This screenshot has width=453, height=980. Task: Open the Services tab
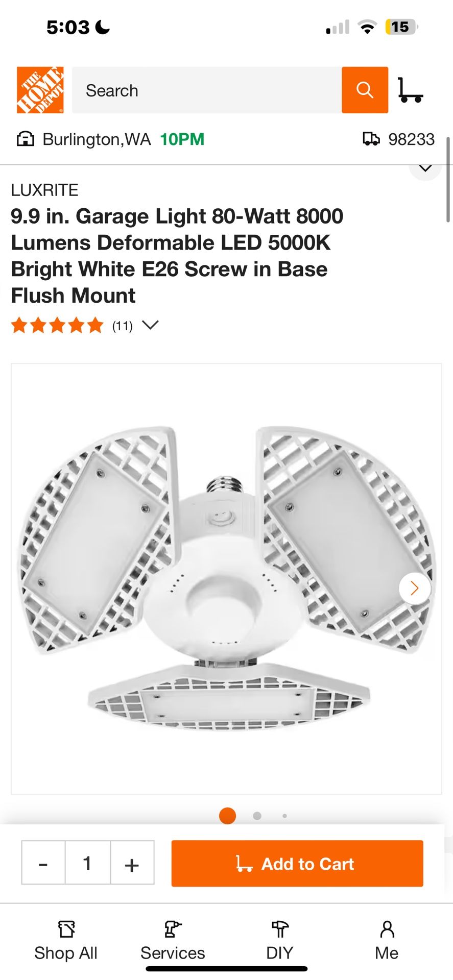[x=173, y=941]
